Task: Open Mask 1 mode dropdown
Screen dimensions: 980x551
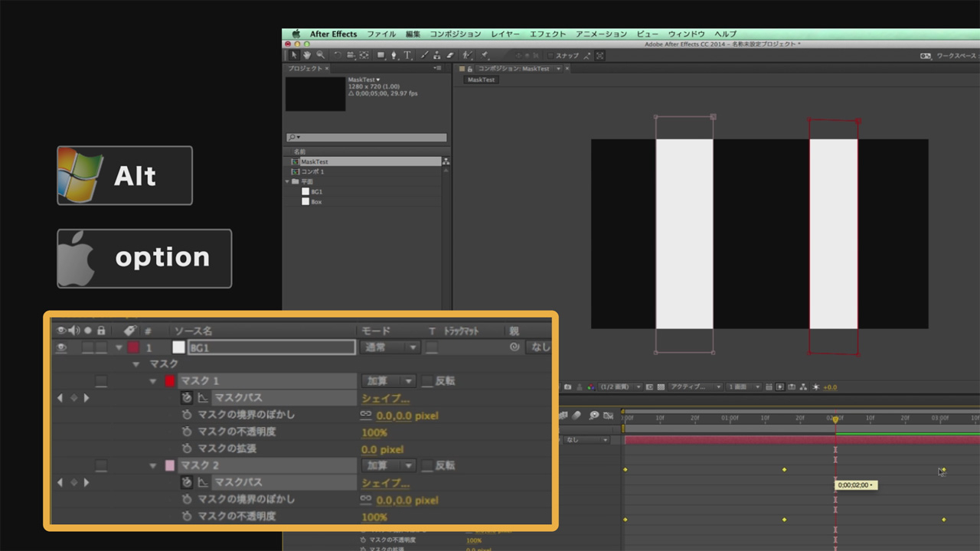Action: (388, 381)
